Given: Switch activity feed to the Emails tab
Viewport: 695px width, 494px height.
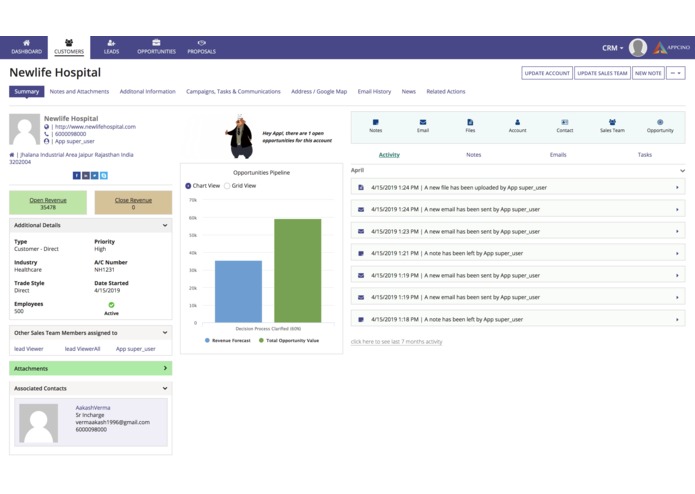Looking at the screenshot, I should [558, 155].
